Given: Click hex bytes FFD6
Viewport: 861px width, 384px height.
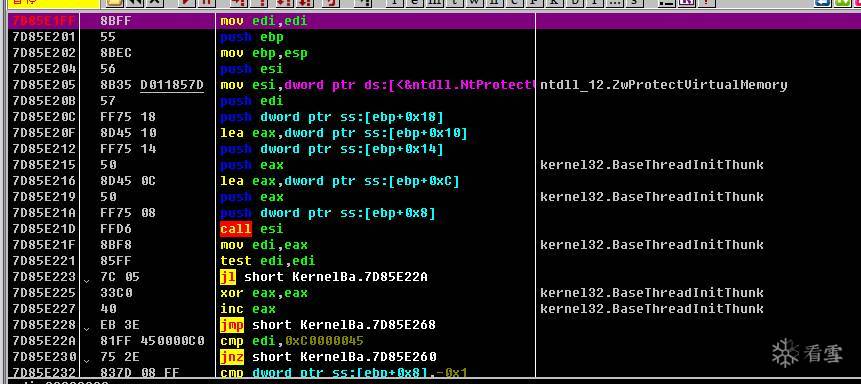Looking at the screenshot, I should tap(116, 229).
